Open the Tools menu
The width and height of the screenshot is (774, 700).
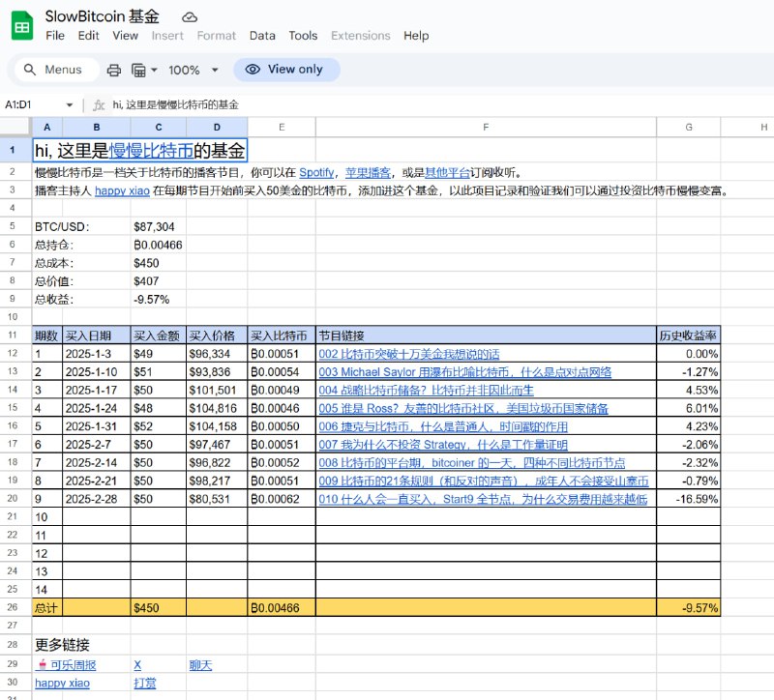(303, 36)
